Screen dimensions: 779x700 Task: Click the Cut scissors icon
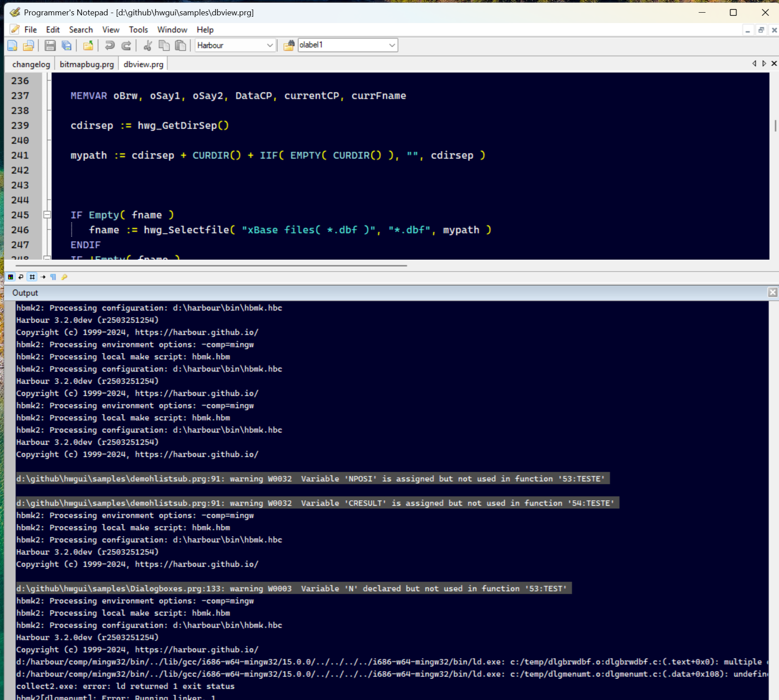[x=147, y=45]
